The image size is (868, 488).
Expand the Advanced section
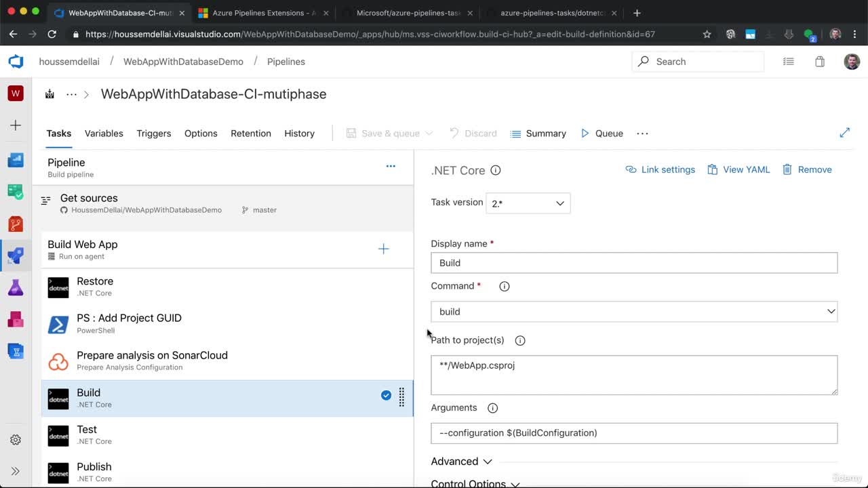pos(461,462)
